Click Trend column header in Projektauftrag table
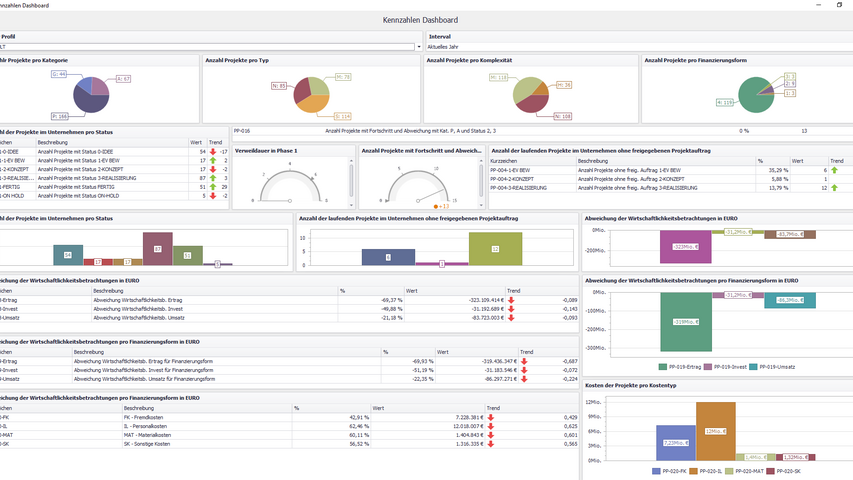 point(836,160)
